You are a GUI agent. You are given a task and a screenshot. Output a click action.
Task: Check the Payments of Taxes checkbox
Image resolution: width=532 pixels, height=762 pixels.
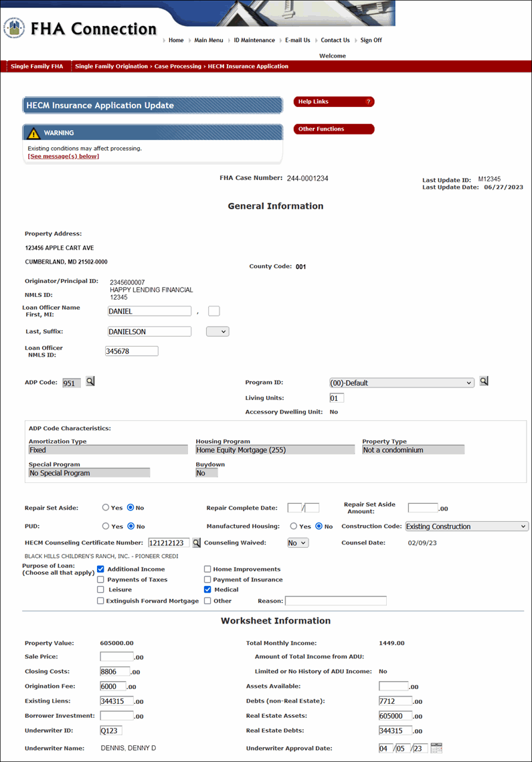100,579
